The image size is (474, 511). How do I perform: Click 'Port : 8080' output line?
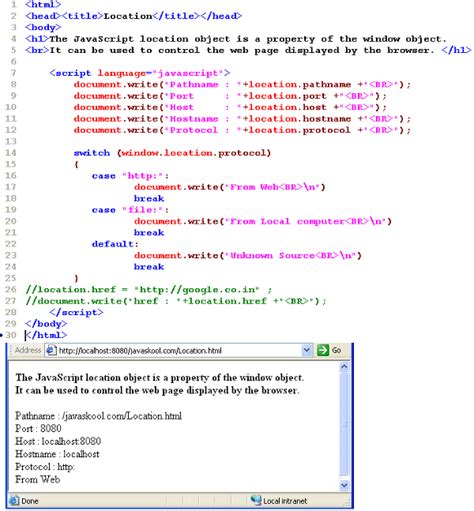[38, 428]
